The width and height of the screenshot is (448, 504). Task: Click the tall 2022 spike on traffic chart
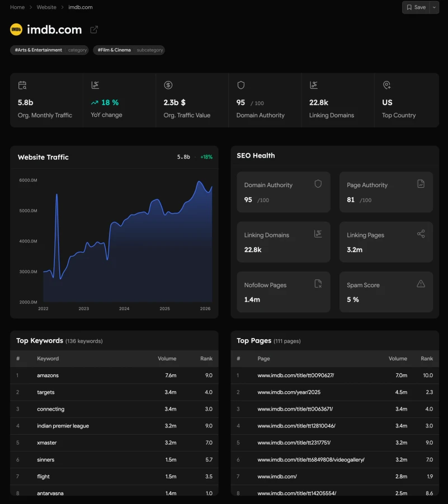coord(56,195)
